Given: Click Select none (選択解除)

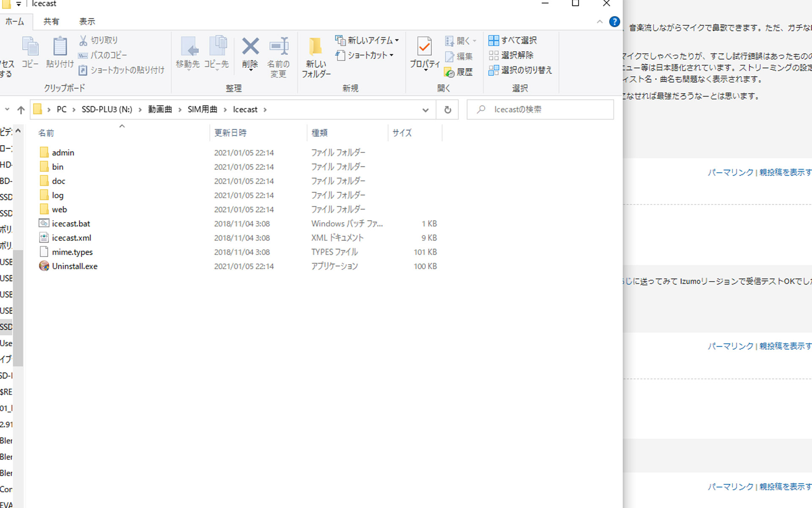Looking at the screenshot, I should [511, 55].
